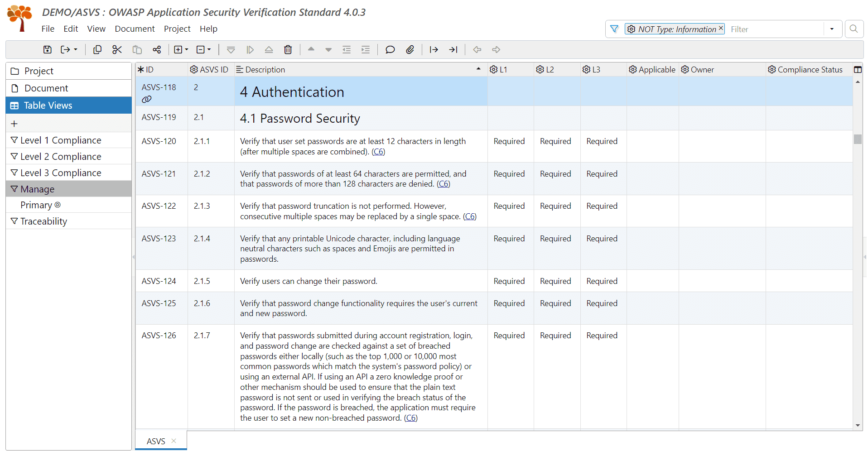Close the ASVS tab
The height and width of the screenshot is (451, 868).
[x=174, y=441]
